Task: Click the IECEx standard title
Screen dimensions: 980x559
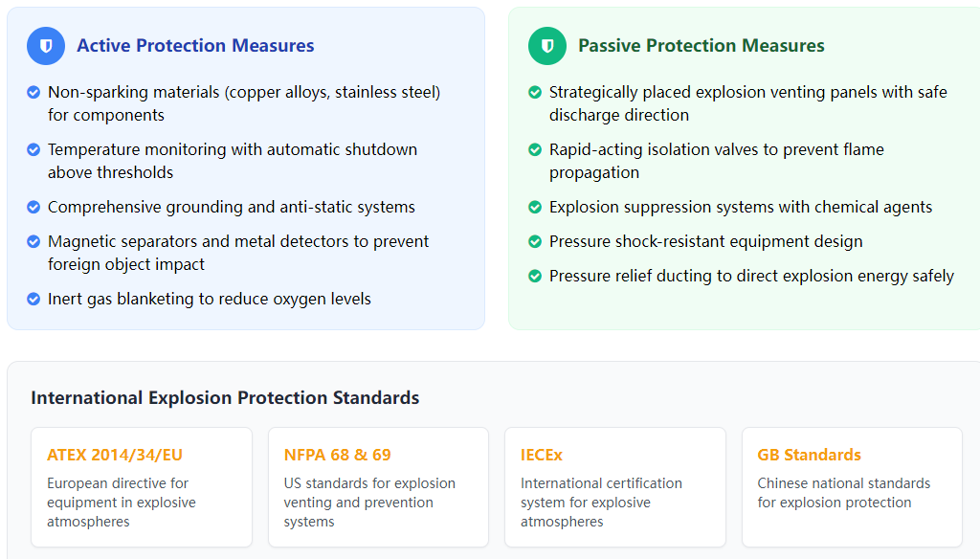Action: 542,455
